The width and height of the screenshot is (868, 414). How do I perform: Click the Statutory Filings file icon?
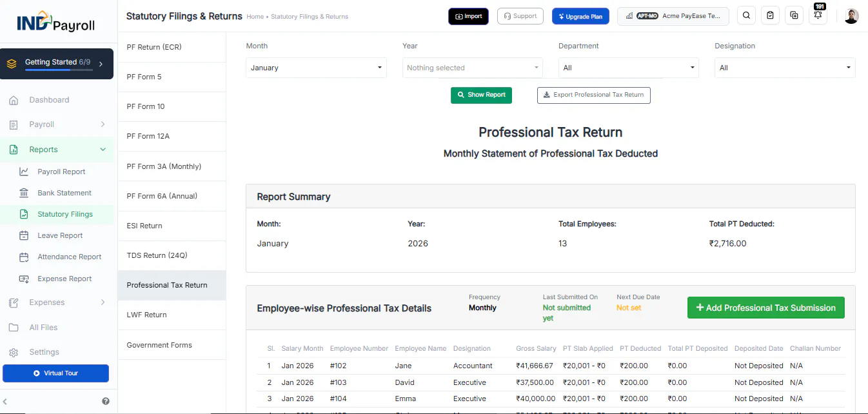(x=24, y=214)
